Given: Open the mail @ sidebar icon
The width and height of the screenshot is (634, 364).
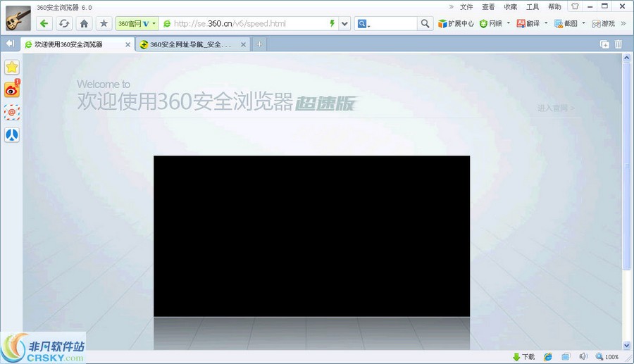Looking at the screenshot, I should [12, 113].
